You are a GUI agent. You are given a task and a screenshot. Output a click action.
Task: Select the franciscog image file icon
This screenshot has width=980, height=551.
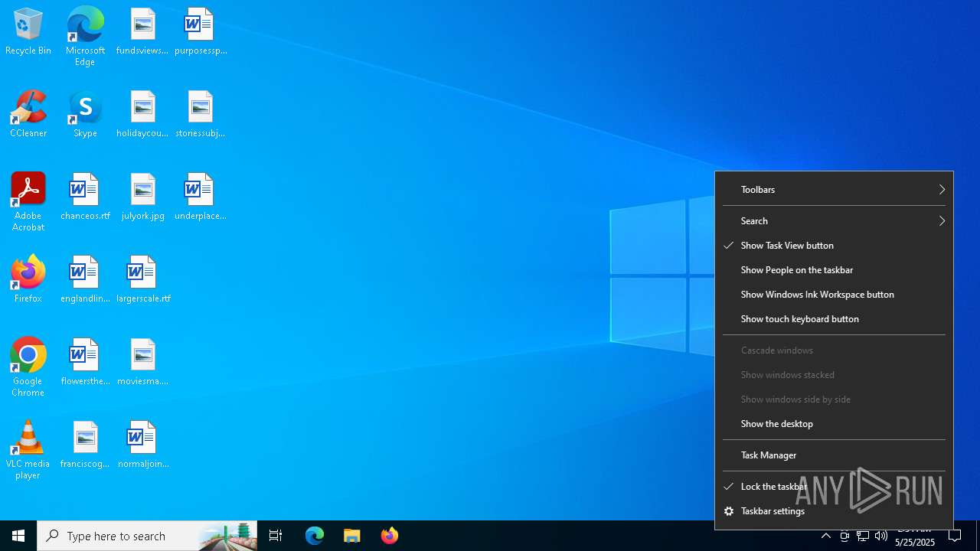(x=85, y=445)
